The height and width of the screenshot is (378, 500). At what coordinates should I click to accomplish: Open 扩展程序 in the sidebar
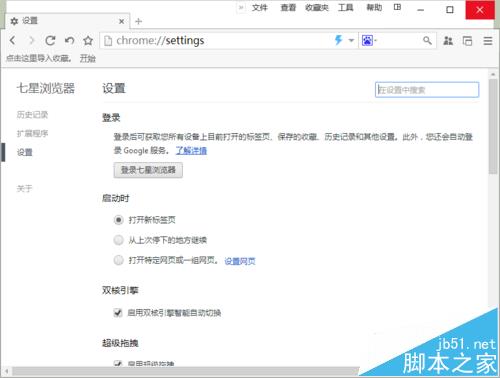32,134
